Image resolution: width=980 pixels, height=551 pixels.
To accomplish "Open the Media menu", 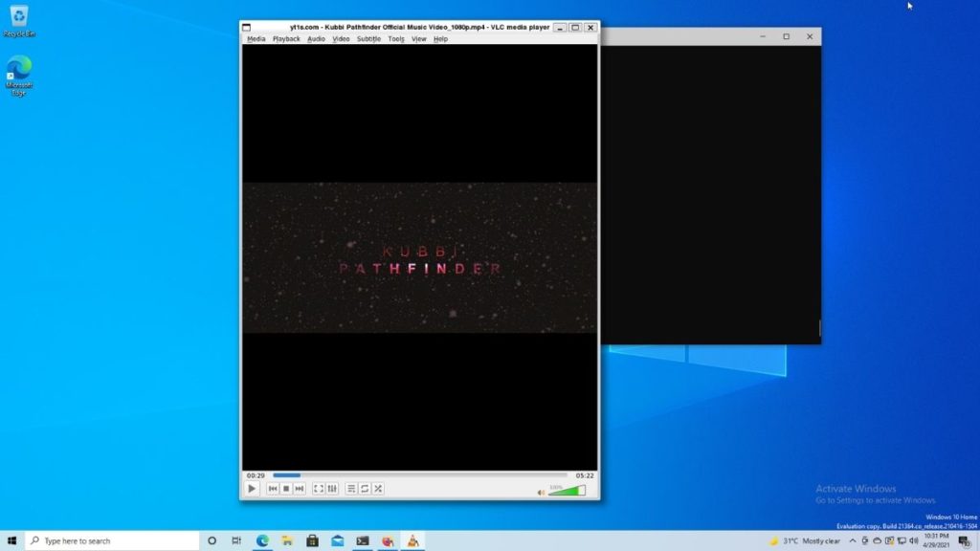I will point(255,39).
